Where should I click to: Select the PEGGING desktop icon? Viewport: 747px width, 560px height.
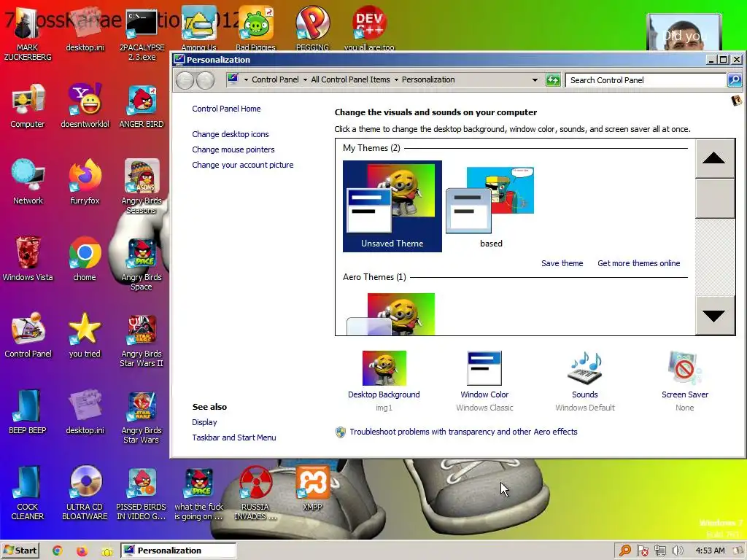[312, 28]
